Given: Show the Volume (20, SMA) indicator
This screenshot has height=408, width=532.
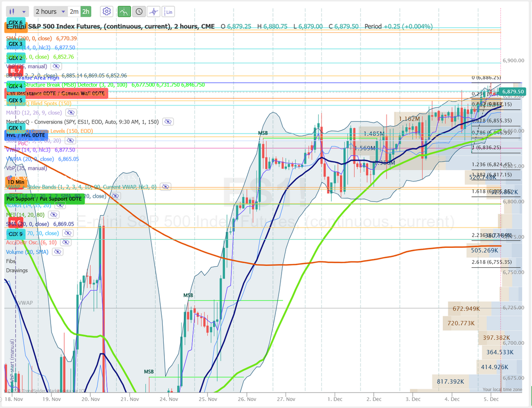Looking at the screenshot, I should pos(58,252).
